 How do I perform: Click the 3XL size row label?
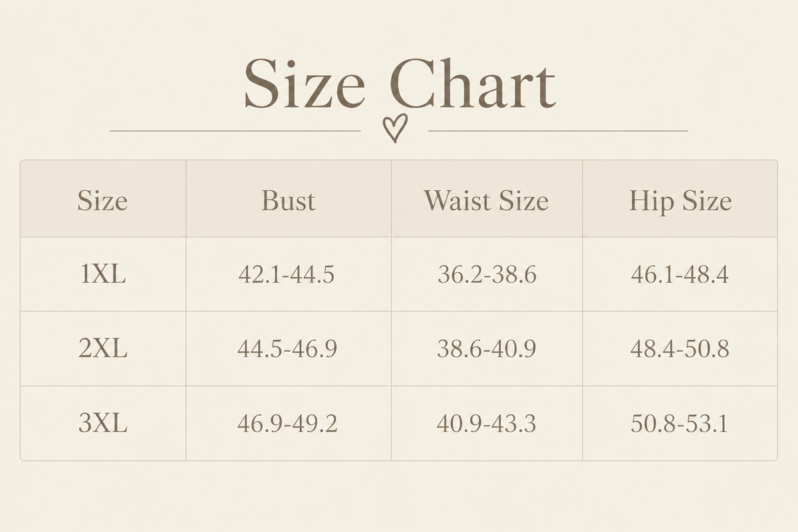(103, 423)
